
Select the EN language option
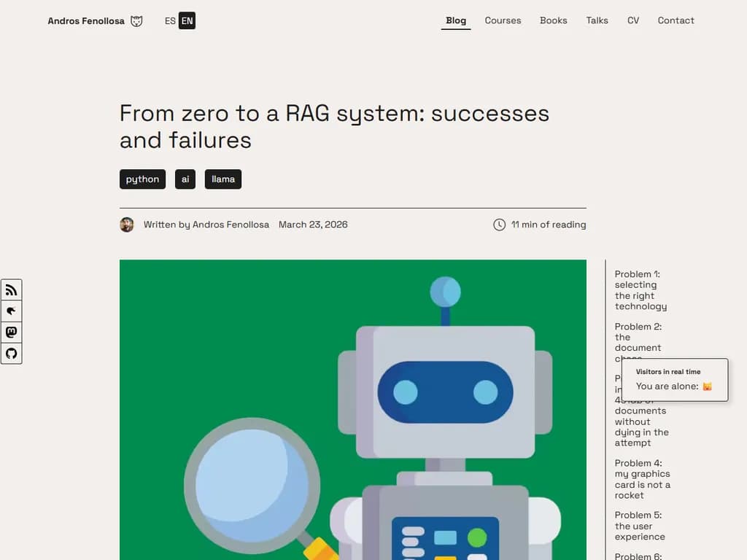[187, 21]
